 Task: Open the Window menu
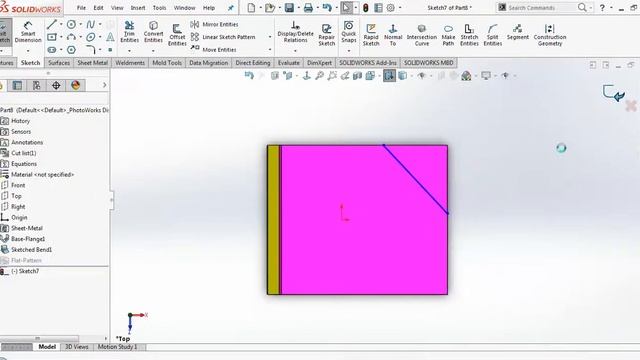[x=184, y=8]
